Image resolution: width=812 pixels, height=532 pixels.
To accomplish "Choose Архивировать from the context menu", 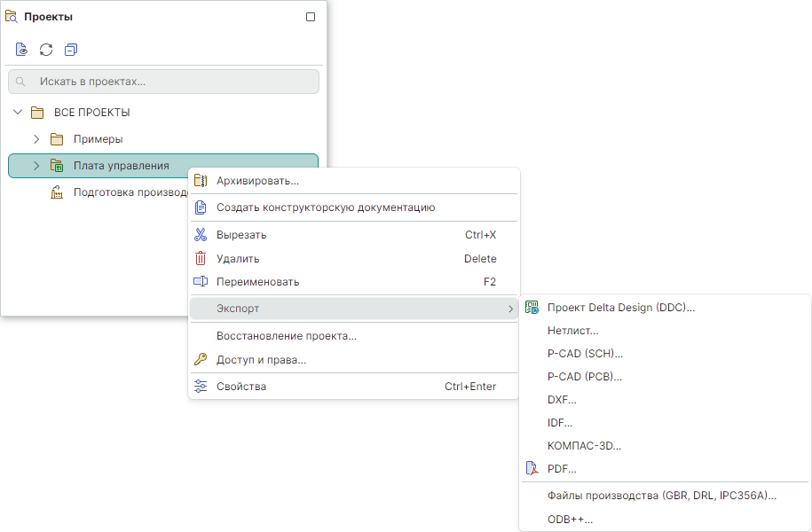I will 257,181.
